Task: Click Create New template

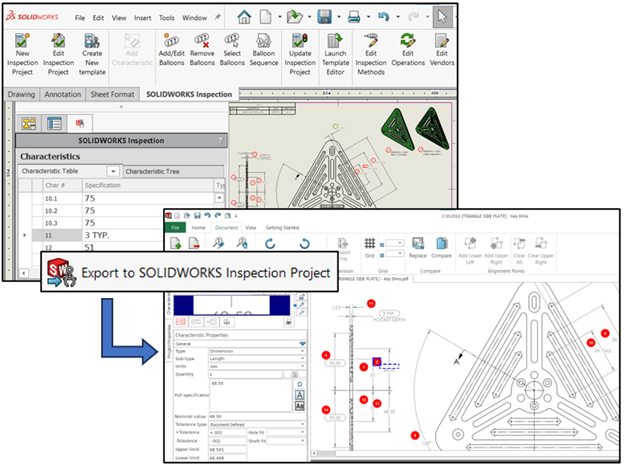Action: click(x=92, y=54)
